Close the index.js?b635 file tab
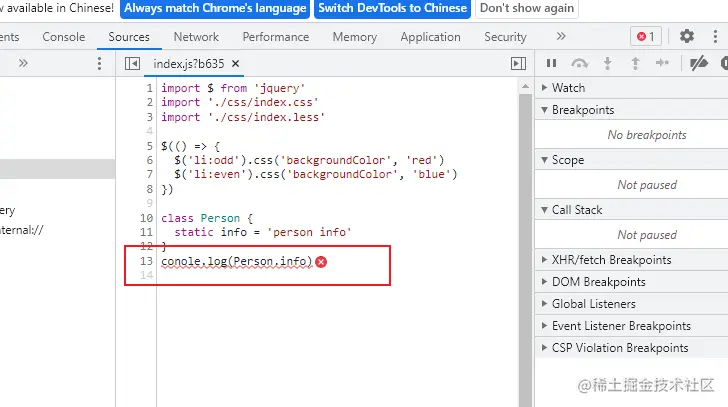 (x=235, y=64)
